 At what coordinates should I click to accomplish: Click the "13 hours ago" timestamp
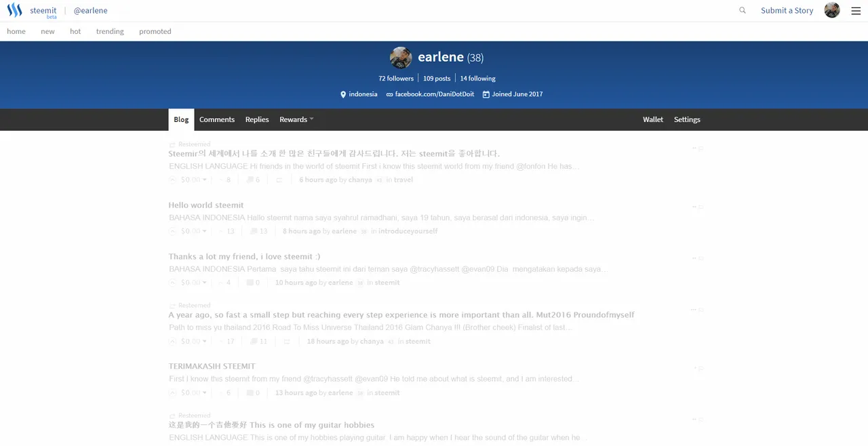296,392
